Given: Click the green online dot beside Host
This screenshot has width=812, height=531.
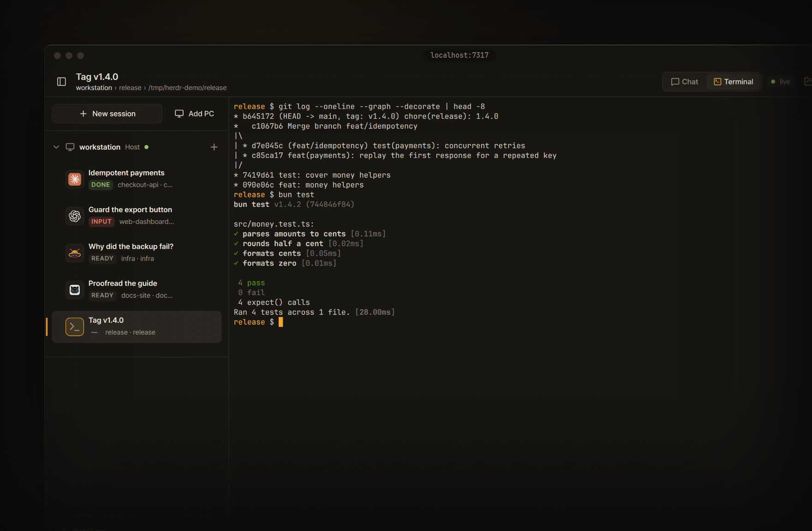Looking at the screenshot, I should coord(146,147).
